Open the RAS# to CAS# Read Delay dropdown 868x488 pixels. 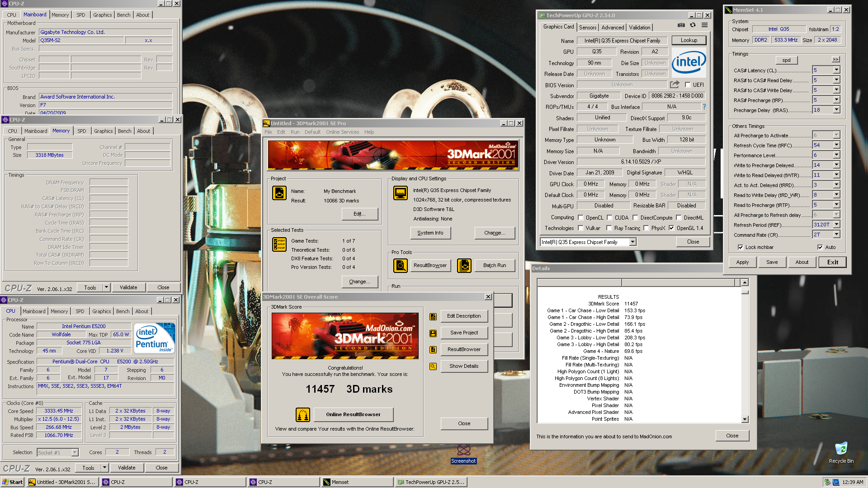point(836,80)
